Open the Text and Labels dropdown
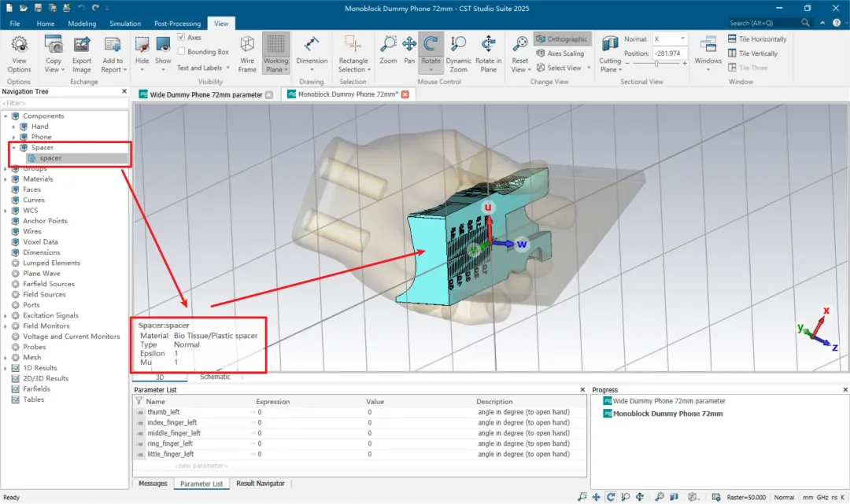The height and width of the screenshot is (504, 850). [x=203, y=68]
